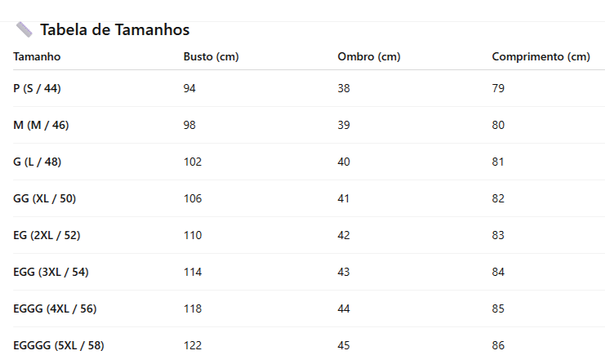Click the Ombro (cm) column header

coord(368,56)
